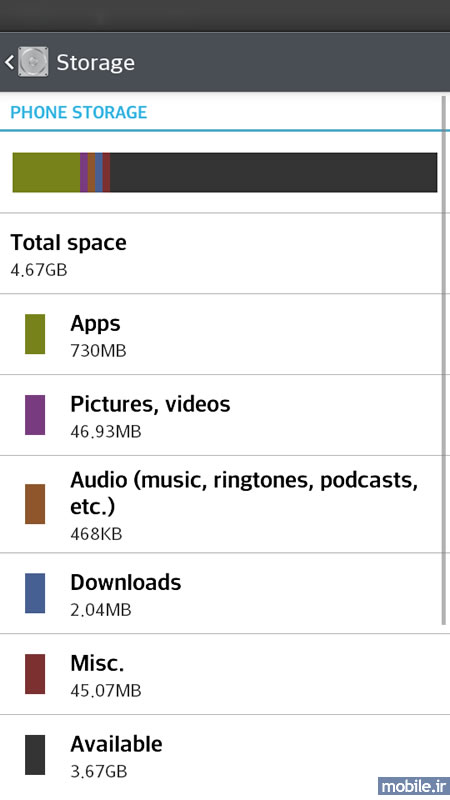Click the Storage title text
450x800 pixels.
tap(95, 62)
